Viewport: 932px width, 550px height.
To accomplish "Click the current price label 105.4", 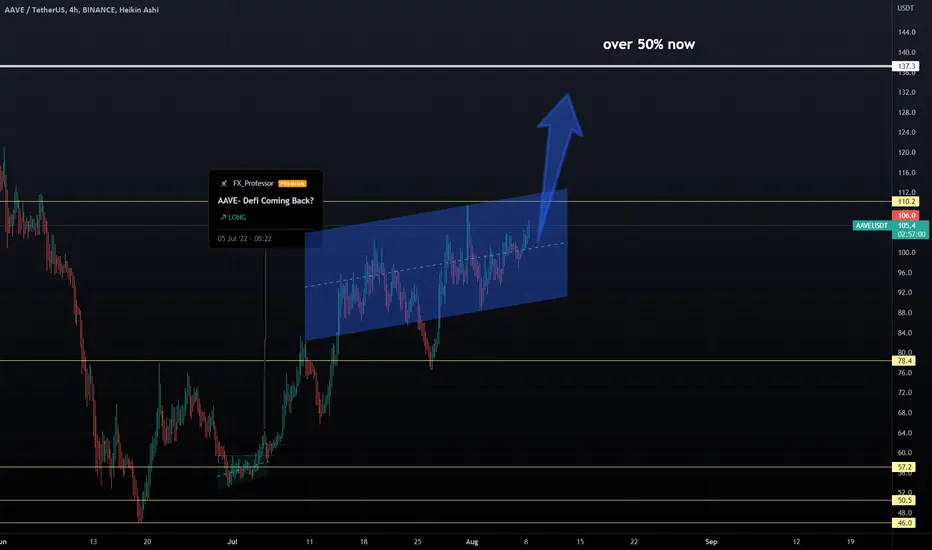I will point(908,225).
